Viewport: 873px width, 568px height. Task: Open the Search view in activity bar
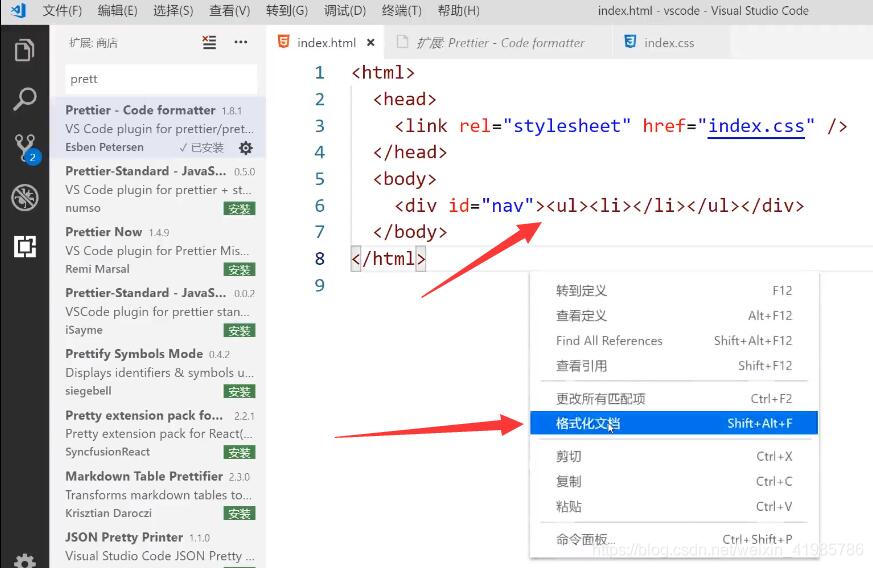point(24,99)
